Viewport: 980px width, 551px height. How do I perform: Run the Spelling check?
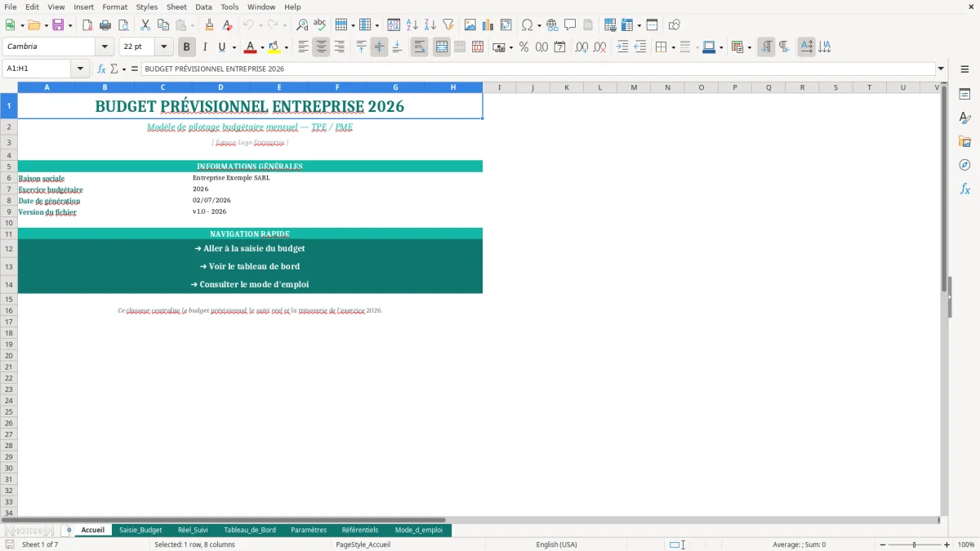pyautogui.click(x=320, y=25)
